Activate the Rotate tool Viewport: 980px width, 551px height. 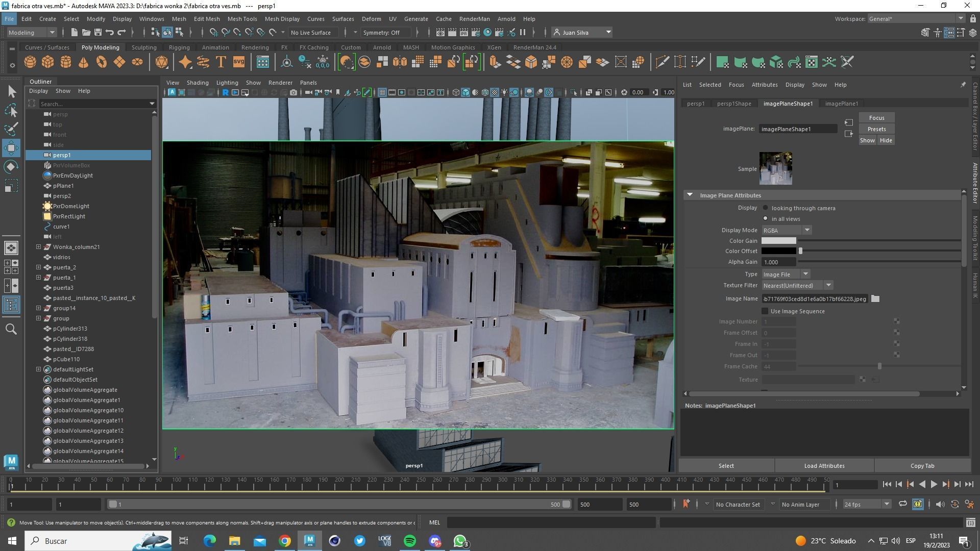(11, 167)
